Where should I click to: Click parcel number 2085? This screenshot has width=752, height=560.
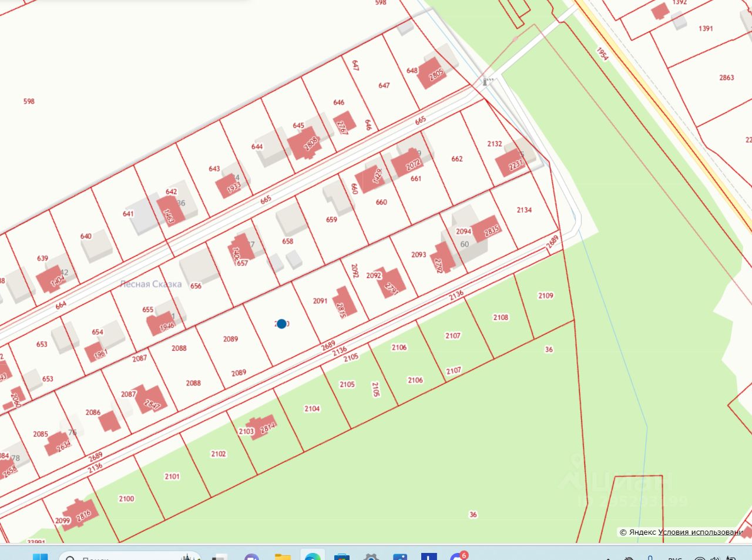[41, 434]
